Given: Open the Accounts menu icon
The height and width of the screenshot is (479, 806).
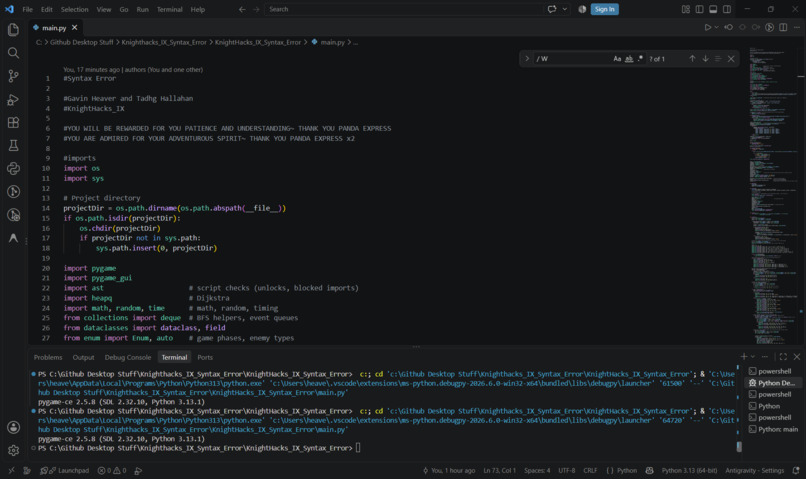Looking at the screenshot, I should [13, 427].
